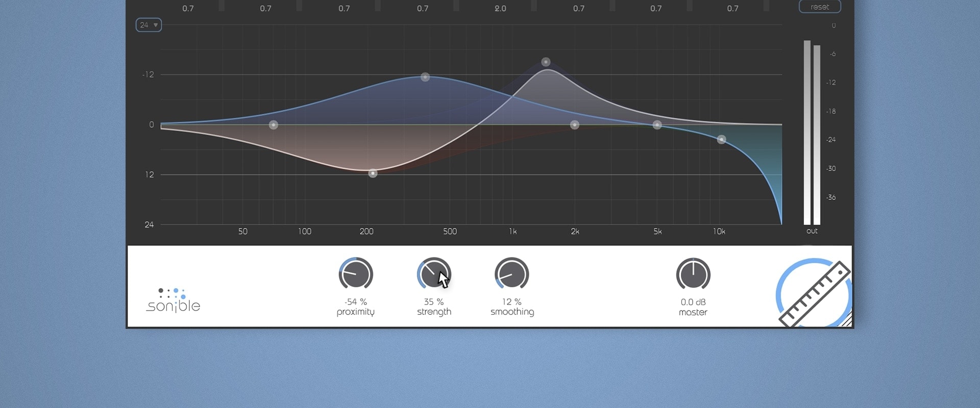Click the output level meter
The width and height of the screenshot is (980, 408).
click(x=812, y=133)
